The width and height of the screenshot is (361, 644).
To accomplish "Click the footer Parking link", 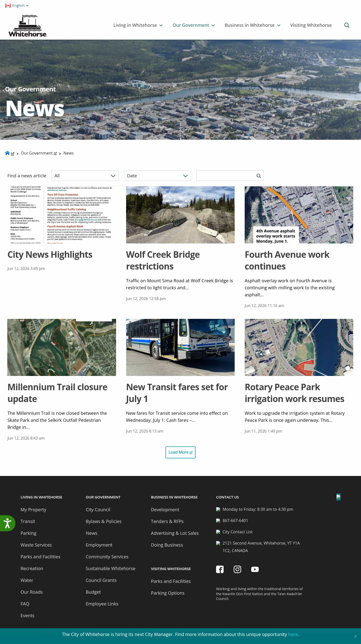I will [x=28, y=533].
